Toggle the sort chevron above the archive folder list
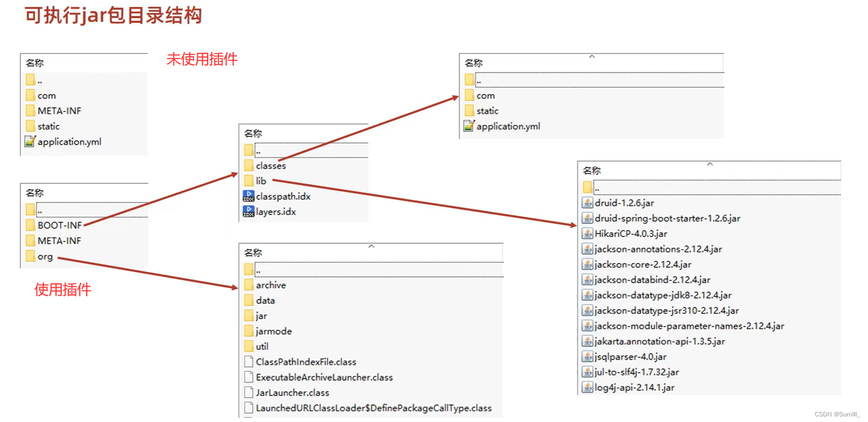Screen dimensions: 868x422 (371, 246)
